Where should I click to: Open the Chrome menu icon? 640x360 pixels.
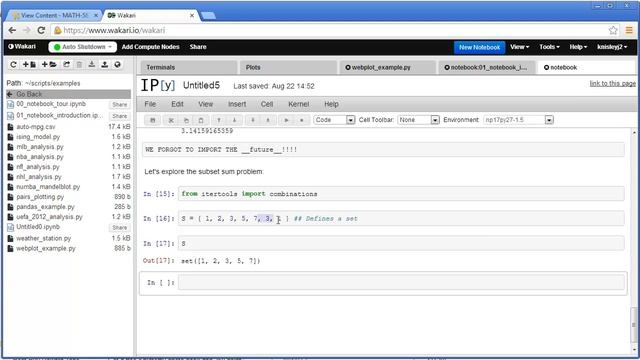click(x=629, y=30)
